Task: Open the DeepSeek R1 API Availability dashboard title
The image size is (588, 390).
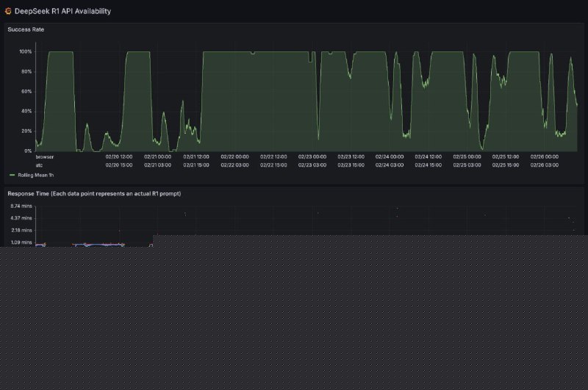Action: tap(62, 11)
